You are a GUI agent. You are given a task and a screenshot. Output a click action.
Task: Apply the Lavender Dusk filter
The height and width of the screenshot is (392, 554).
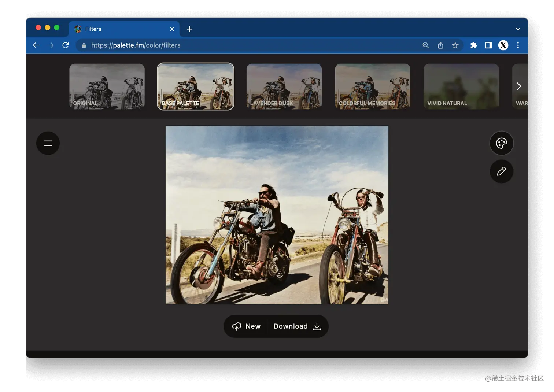click(x=284, y=86)
